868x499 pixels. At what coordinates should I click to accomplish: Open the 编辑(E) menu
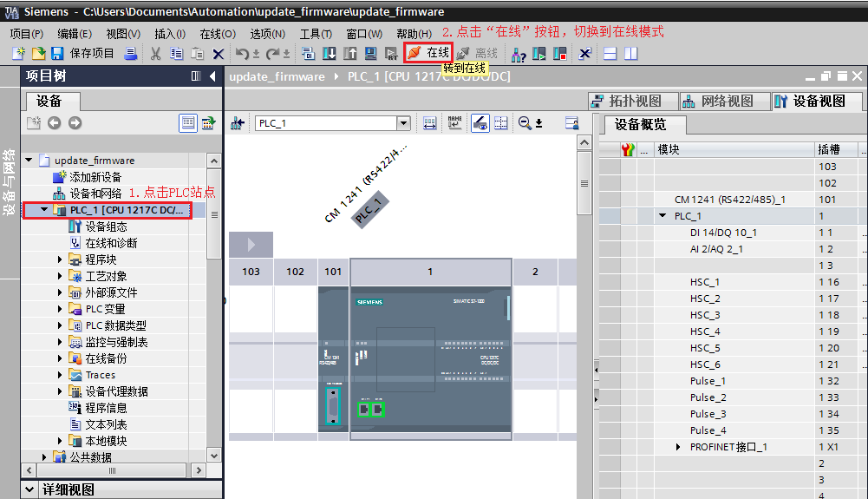pos(75,34)
